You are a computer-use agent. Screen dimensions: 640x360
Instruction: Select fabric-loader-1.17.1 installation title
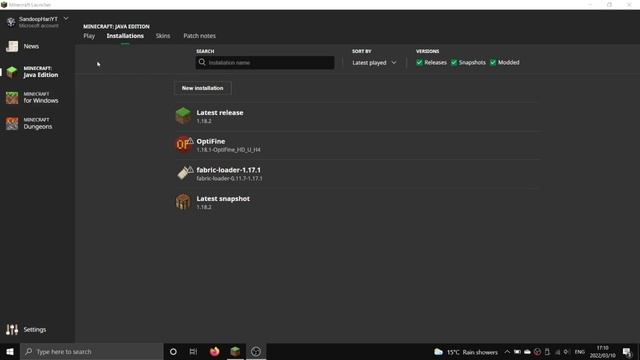tap(229, 170)
